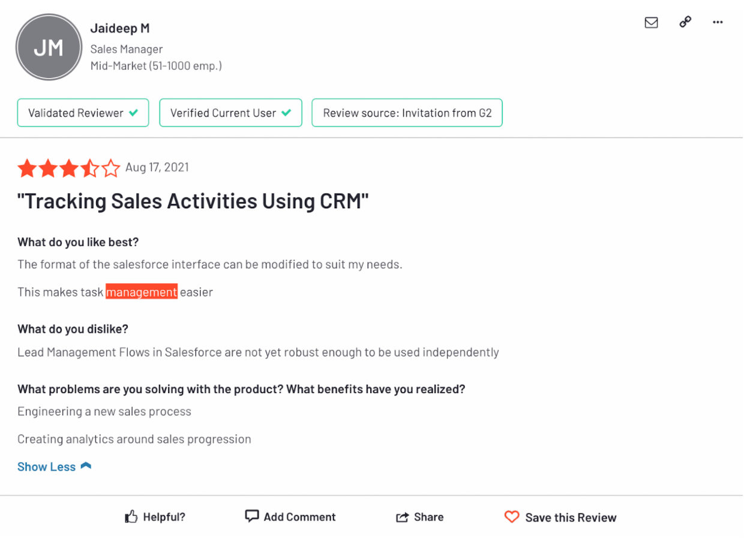
Task: Click the Share arrow icon
Action: pyautogui.click(x=402, y=517)
